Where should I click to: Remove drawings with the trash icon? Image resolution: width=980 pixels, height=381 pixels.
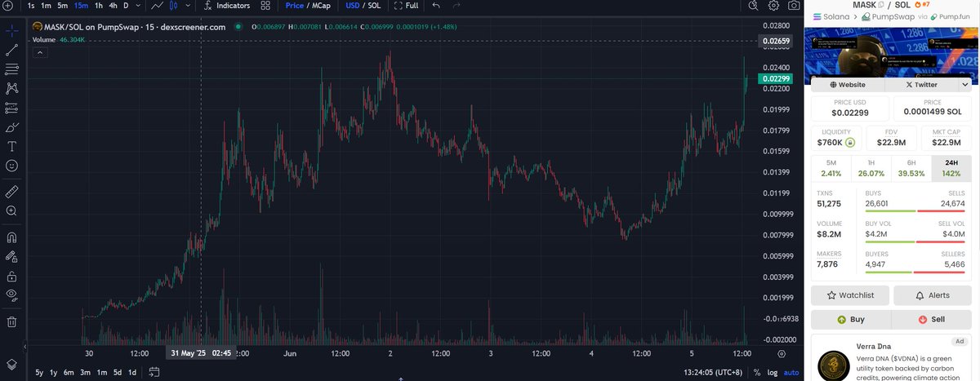11,323
